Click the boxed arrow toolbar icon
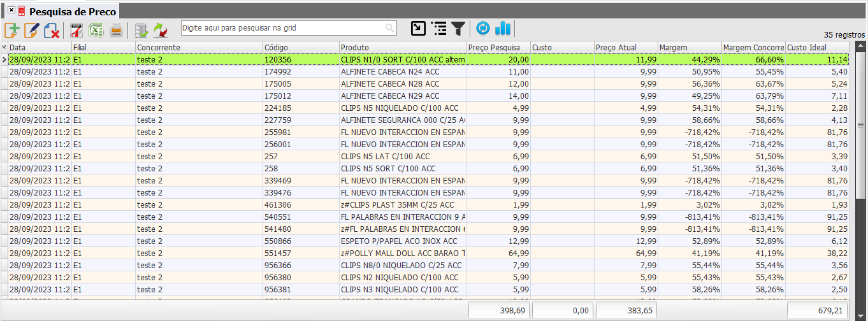The width and height of the screenshot is (868, 321). [418, 28]
